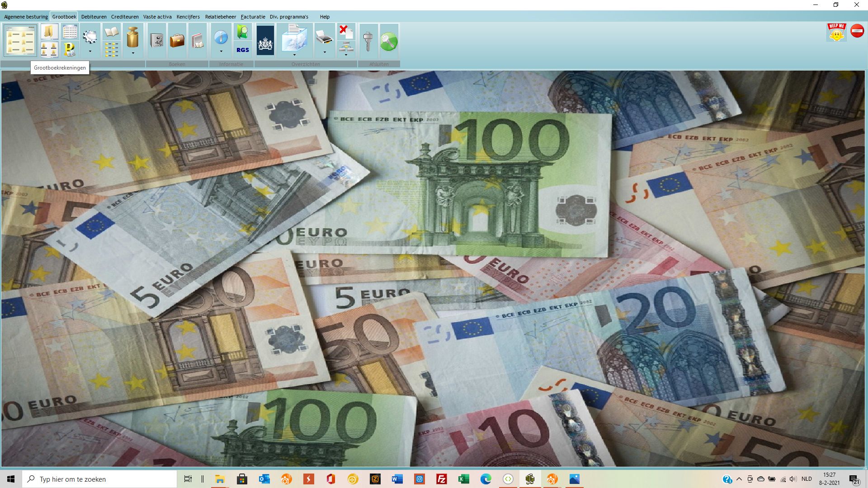Expand dropdown arrow under printer icon
The width and height of the screenshot is (868, 488).
click(x=325, y=52)
